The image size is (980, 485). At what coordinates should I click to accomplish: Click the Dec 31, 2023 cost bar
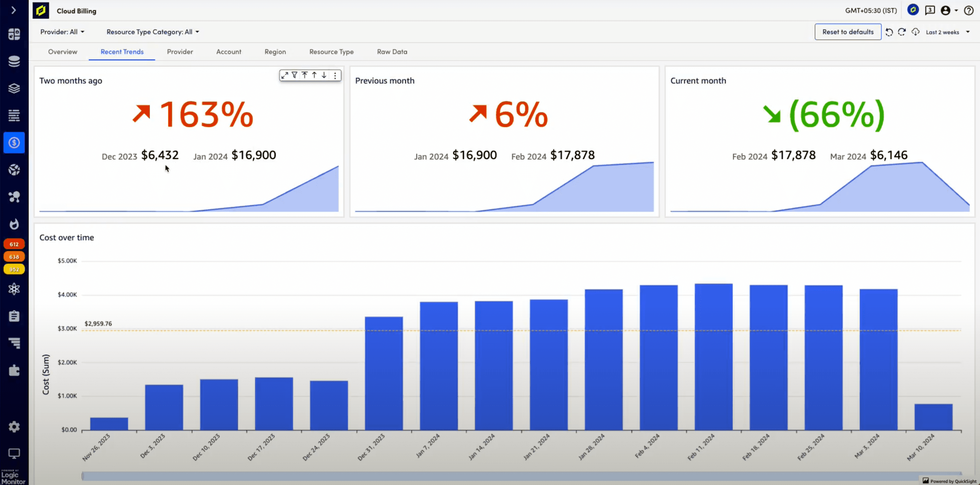pos(383,373)
